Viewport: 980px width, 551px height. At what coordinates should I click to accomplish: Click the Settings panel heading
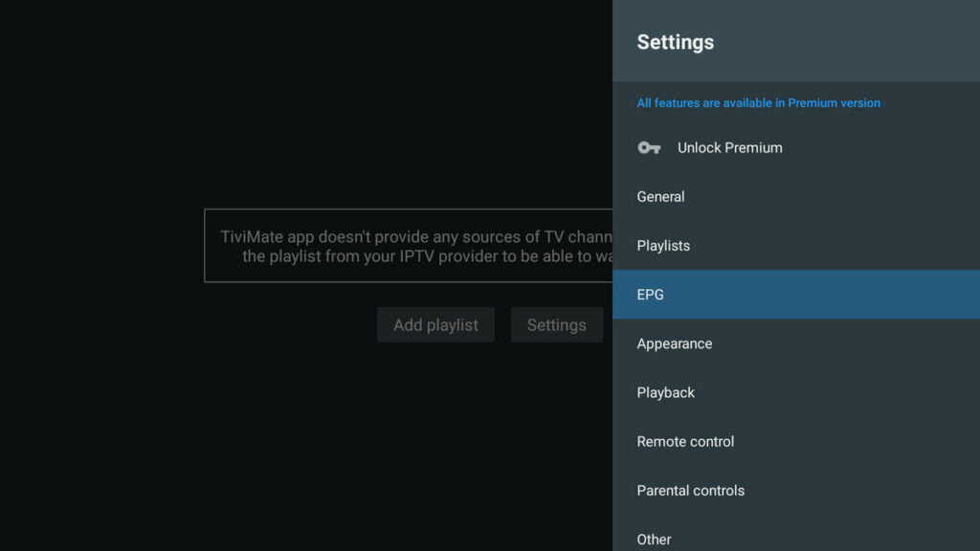click(x=676, y=42)
